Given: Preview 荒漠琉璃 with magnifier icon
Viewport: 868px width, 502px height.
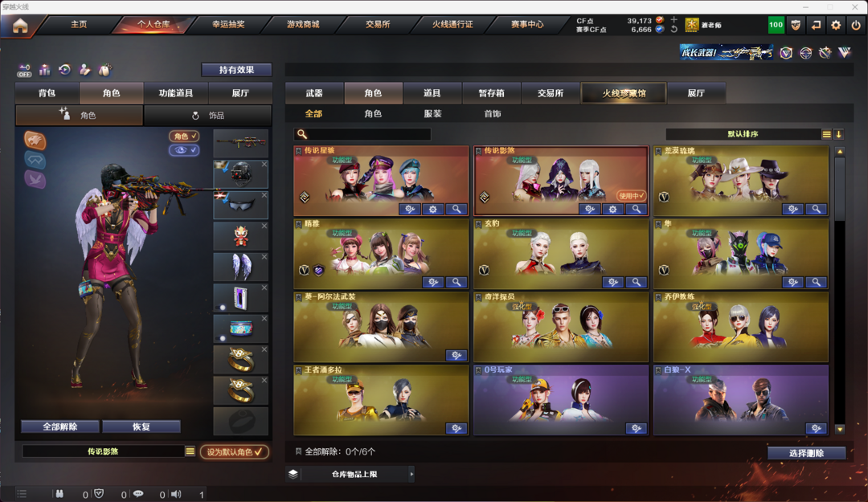Looking at the screenshot, I should click(x=816, y=209).
